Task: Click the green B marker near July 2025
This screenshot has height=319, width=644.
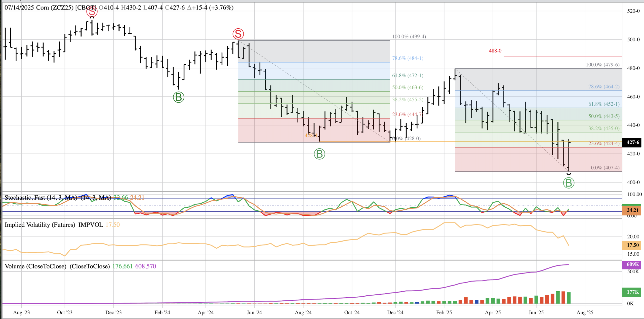Action: pyautogui.click(x=569, y=183)
